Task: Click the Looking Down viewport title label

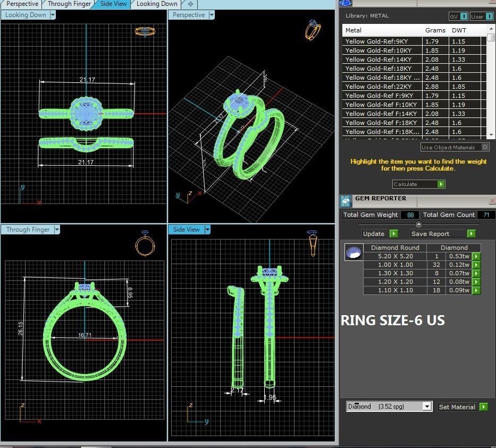Action: coord(26,15)
